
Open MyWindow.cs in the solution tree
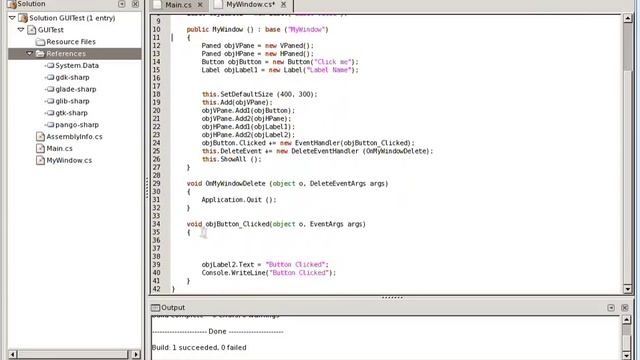pyautogui.click(x=69, y=160)
